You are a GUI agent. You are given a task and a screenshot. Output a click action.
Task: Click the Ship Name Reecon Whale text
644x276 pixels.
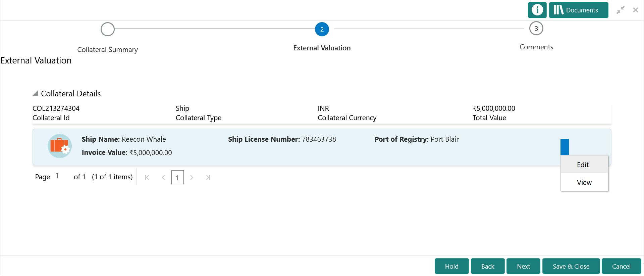tap(124, 139)
